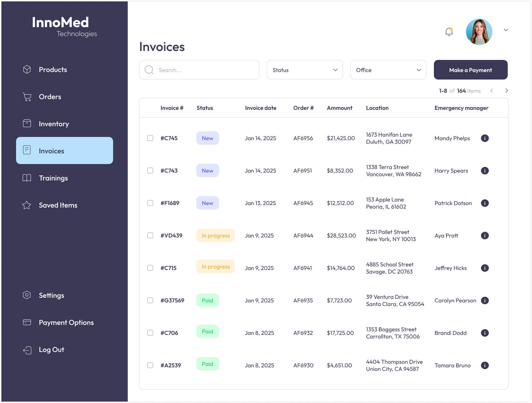The height and width of the screenshot is (403, 532).
Task: Open the Status filter dropdown
Action: (x=304, y=70)
